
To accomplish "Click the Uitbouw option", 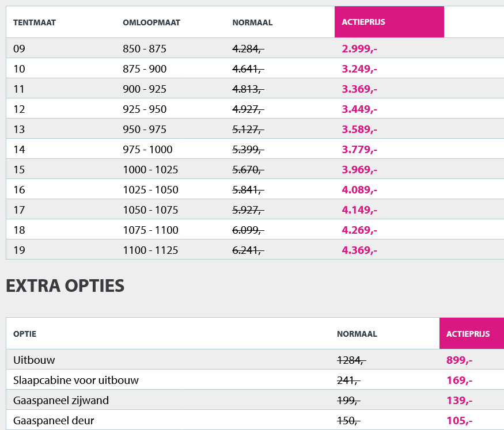I will click(34, 360).
